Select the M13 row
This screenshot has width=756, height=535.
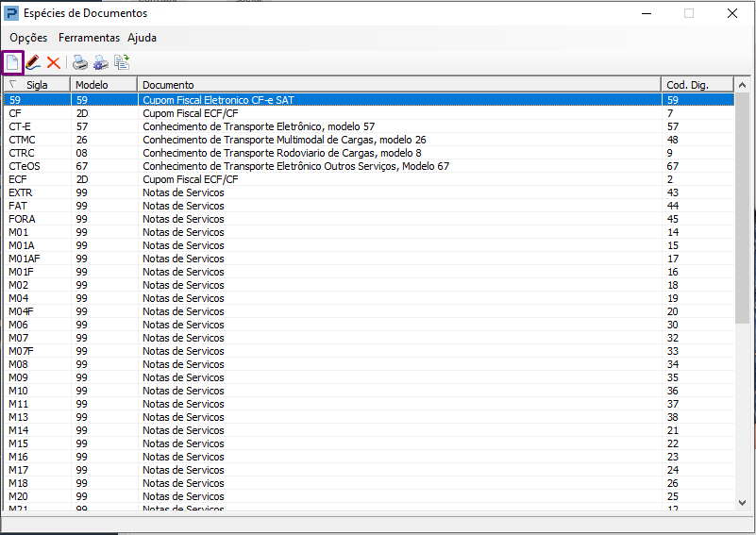coord(369,417)
